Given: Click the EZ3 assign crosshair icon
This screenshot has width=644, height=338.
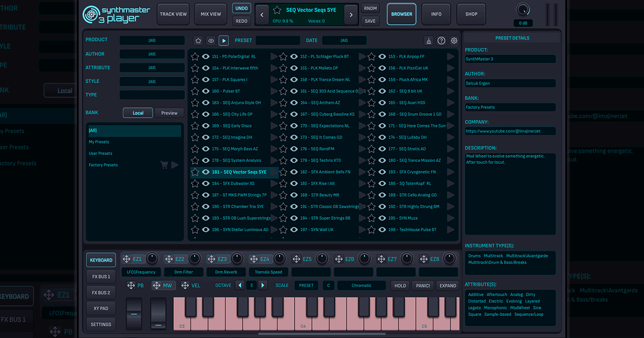Looking at the screenshot, I should (211, 259).
